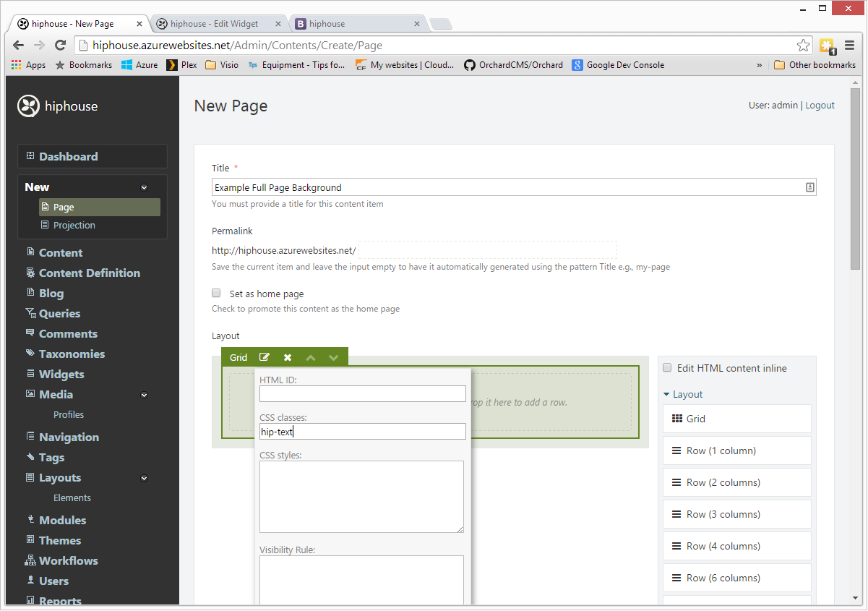Open the Other bookmarks folder
868x611 pixels.
pyautogui.click(x=815, y=65)
